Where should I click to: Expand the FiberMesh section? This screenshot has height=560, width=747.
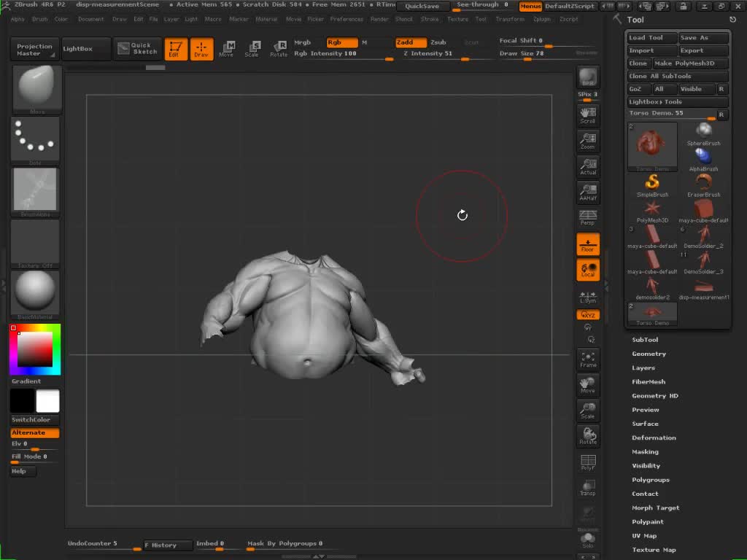pyautogui.click(x=649, y=381)
